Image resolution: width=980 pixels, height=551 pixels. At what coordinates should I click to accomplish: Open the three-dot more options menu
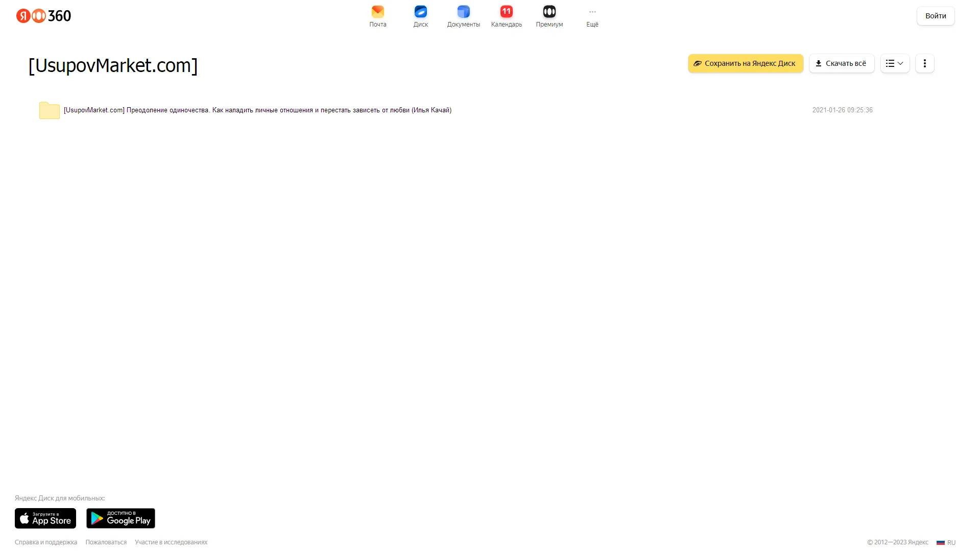point(924,63)
